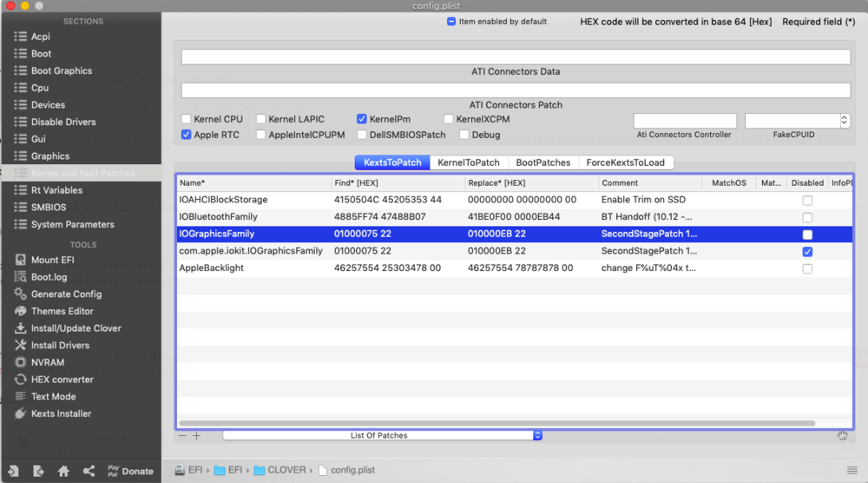Enable the Kernel LAPIC checkbox

[x=260, y=119]
